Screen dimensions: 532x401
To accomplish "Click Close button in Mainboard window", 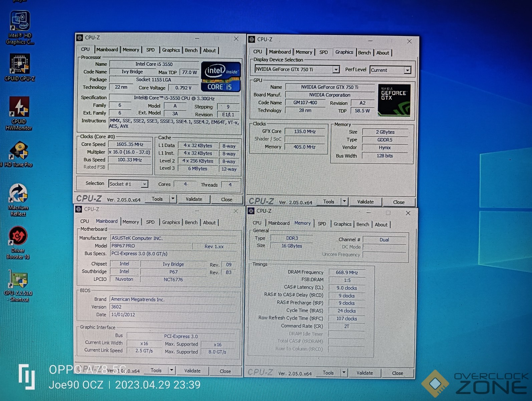I will coord(225,371).
